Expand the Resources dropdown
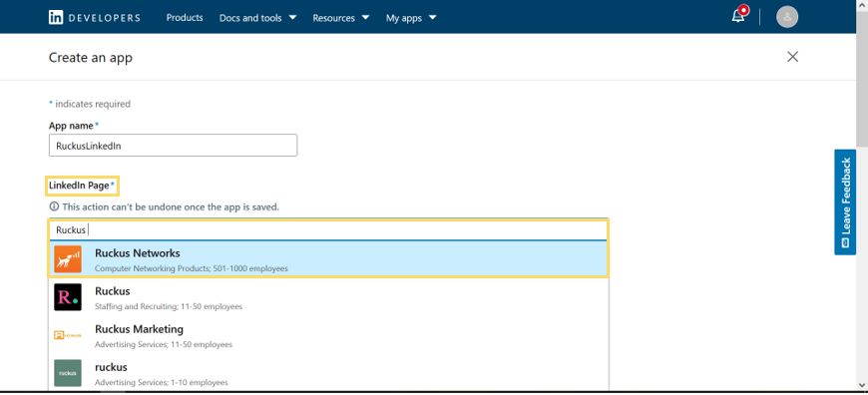The height and width of the screenshot is (395, 868). [341, 18]
